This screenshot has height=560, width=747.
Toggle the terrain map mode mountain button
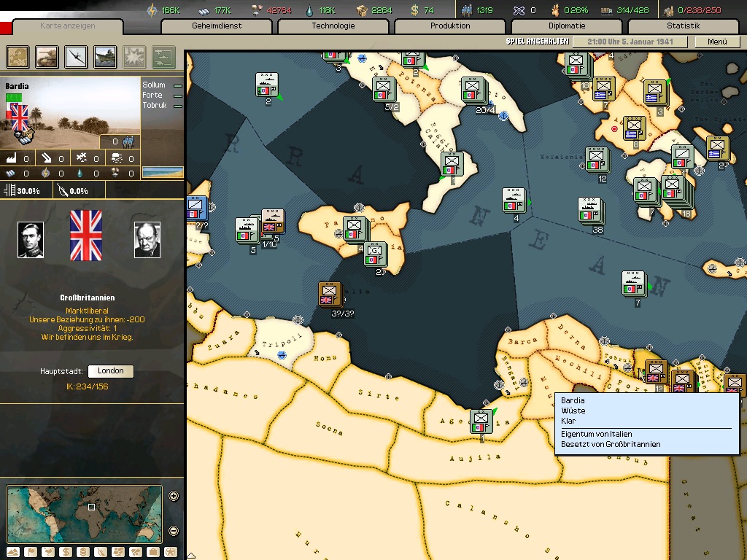coord(14,551)
